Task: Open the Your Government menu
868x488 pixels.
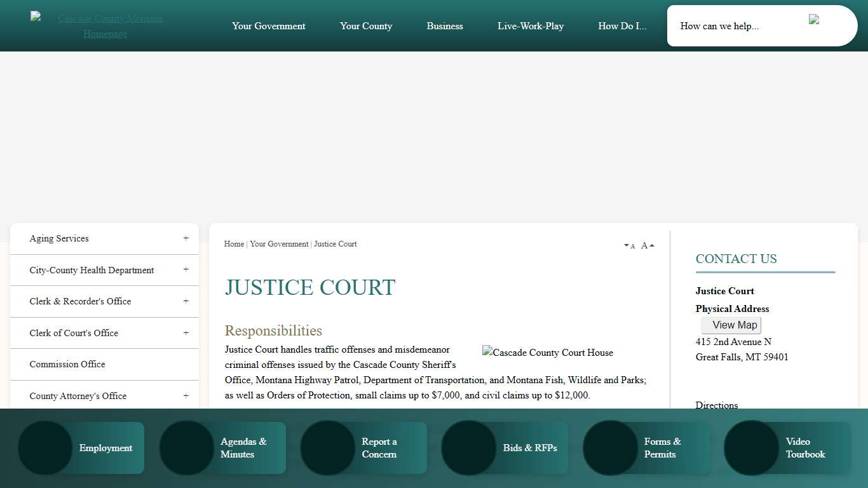Action: click(x=268, y=26)
